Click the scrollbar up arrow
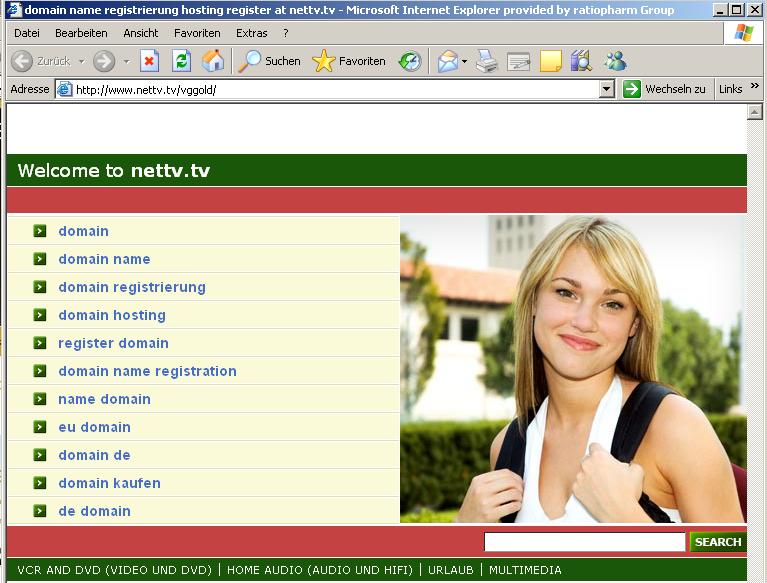 point(755,112)
